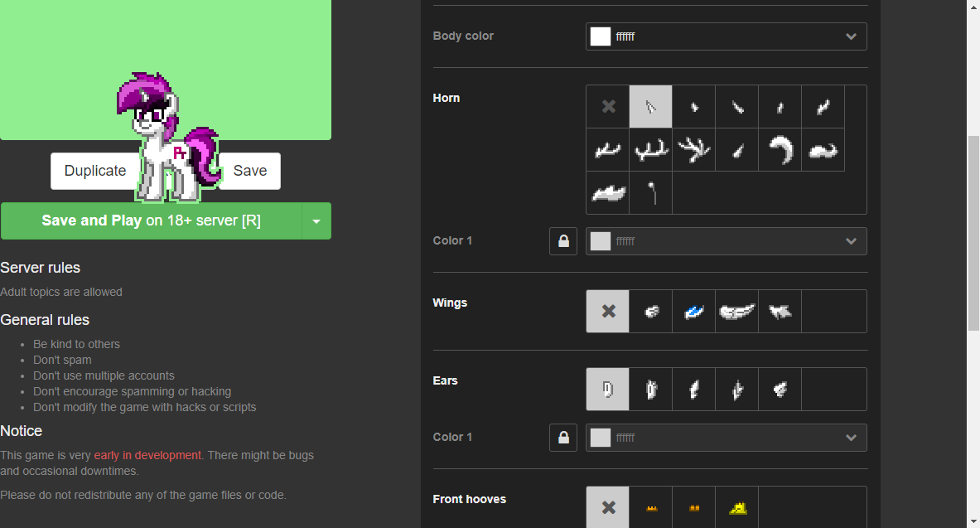Choose the large curved crescent horn

(780, 149)
